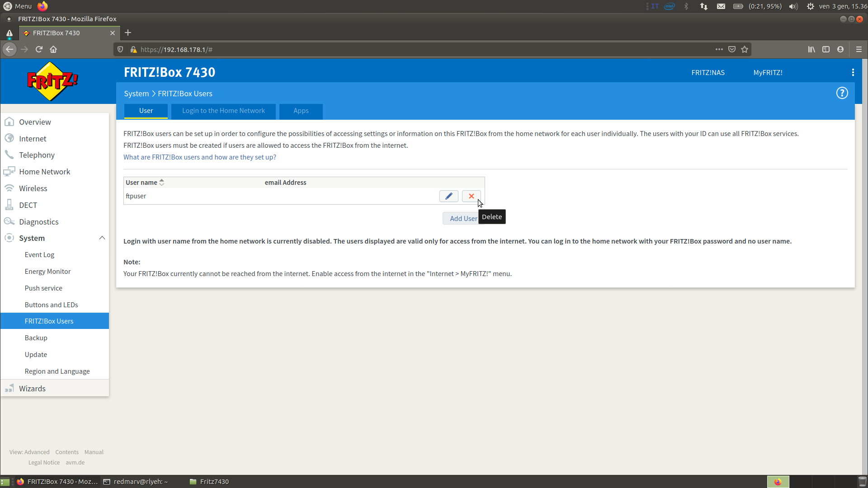This screenshot has height=488, width=868.
Task: Focus the Firefox address bar URL
Action: point(425,50)
